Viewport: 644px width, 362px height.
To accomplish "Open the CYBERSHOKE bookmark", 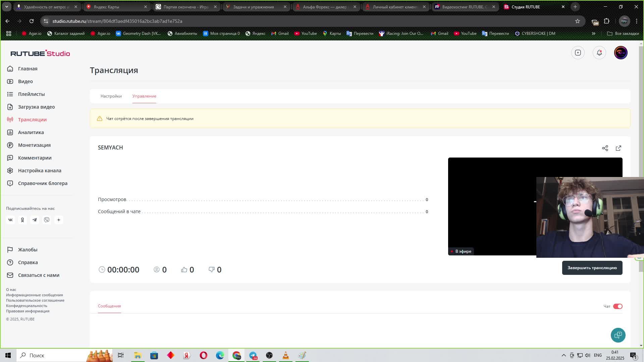I will coord(535,34).
